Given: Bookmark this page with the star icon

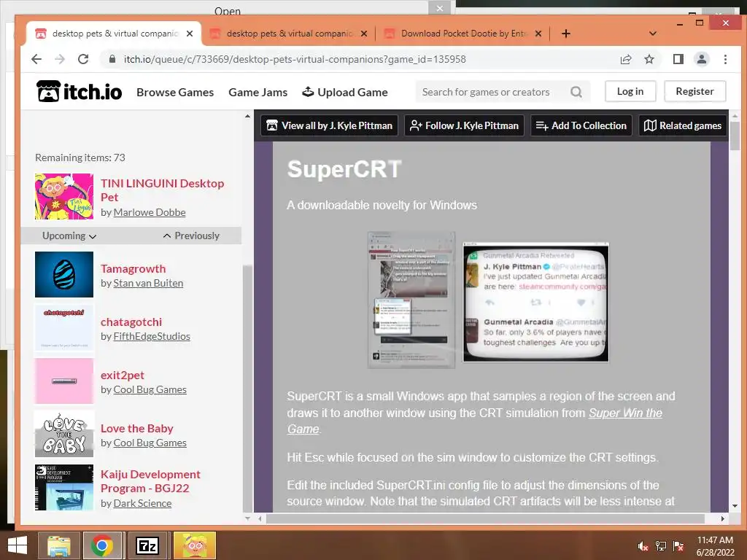Looking at the screenshot, I should tap(649, 59).
